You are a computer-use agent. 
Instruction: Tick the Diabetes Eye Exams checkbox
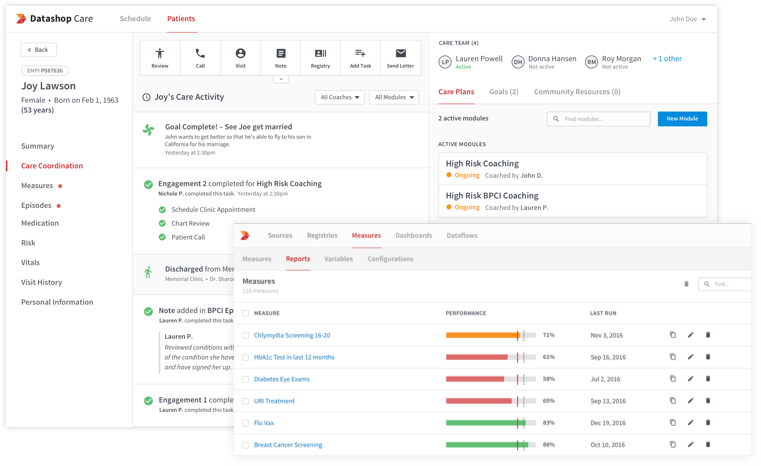(x=246, y=379)
